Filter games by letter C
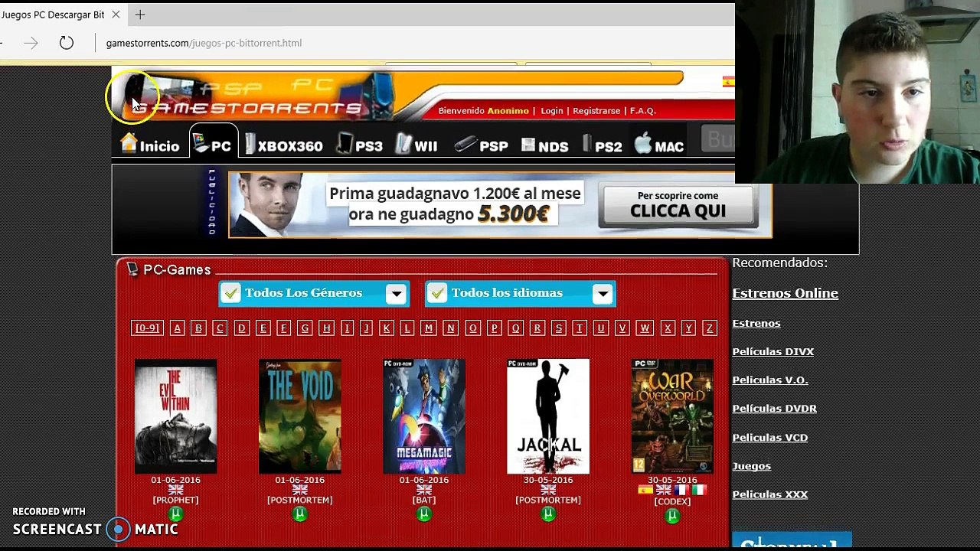 (220, 328)
